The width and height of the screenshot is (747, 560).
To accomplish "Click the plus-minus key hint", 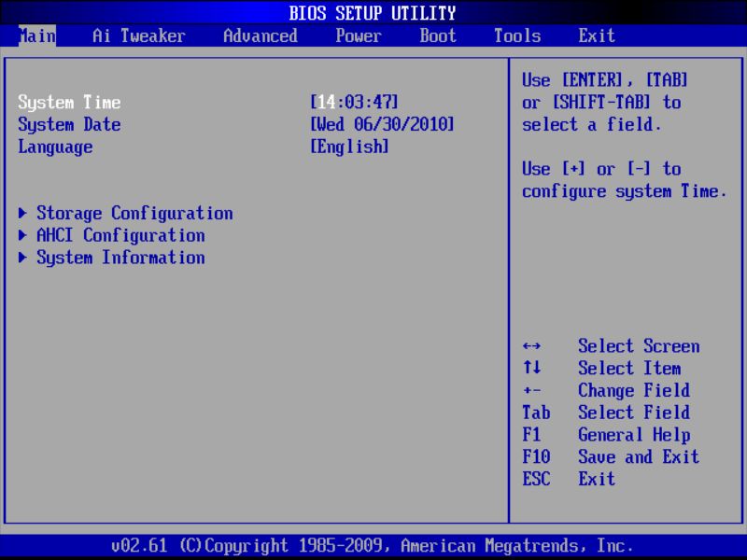I will (x=531, y=390).
